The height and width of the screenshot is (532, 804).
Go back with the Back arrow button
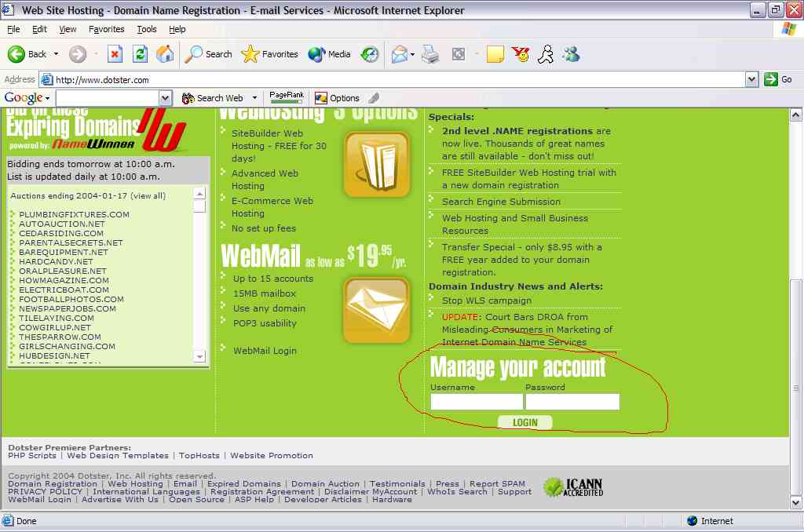pos(27,54)
